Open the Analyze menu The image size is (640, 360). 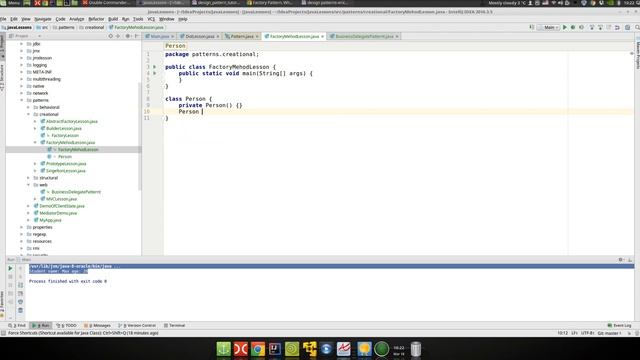(76, 19)
